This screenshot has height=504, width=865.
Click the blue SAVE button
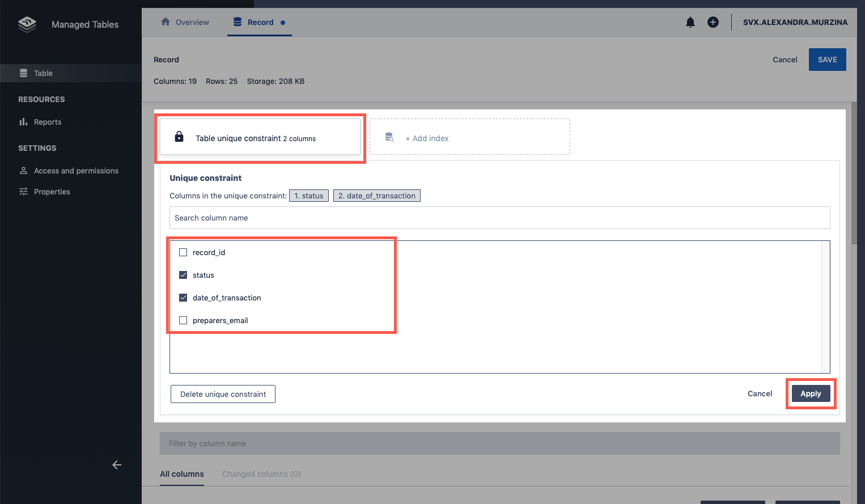pyautogui.click(x=827, y=60)
